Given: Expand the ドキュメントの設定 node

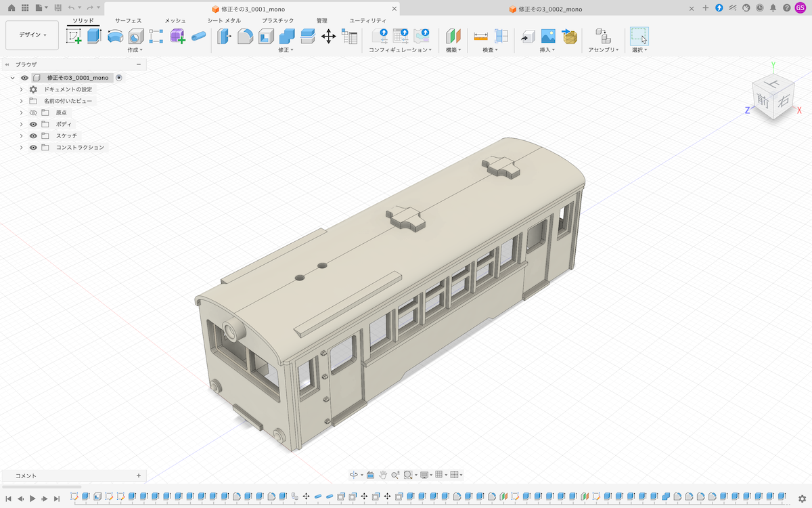Looking at the screenshot, I should pos(22,89).
